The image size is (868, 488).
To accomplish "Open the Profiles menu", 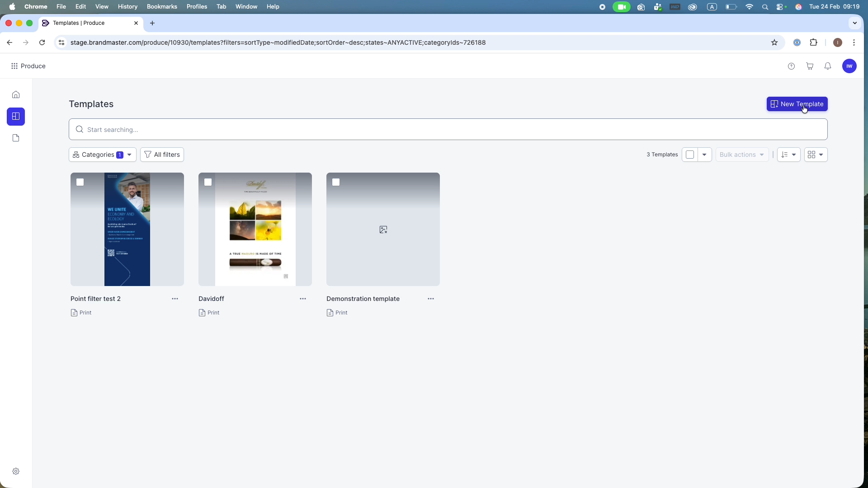I will coord(197,7).
